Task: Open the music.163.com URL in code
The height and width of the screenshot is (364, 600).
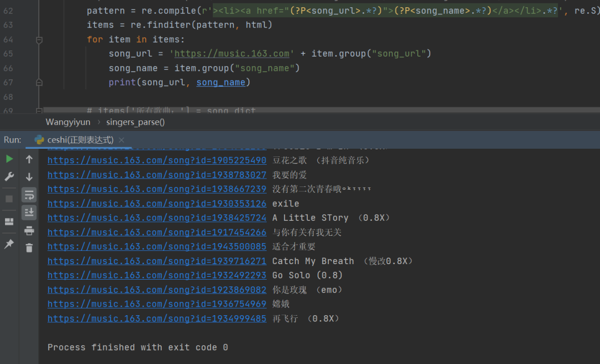Action: (x=232, y=53)
